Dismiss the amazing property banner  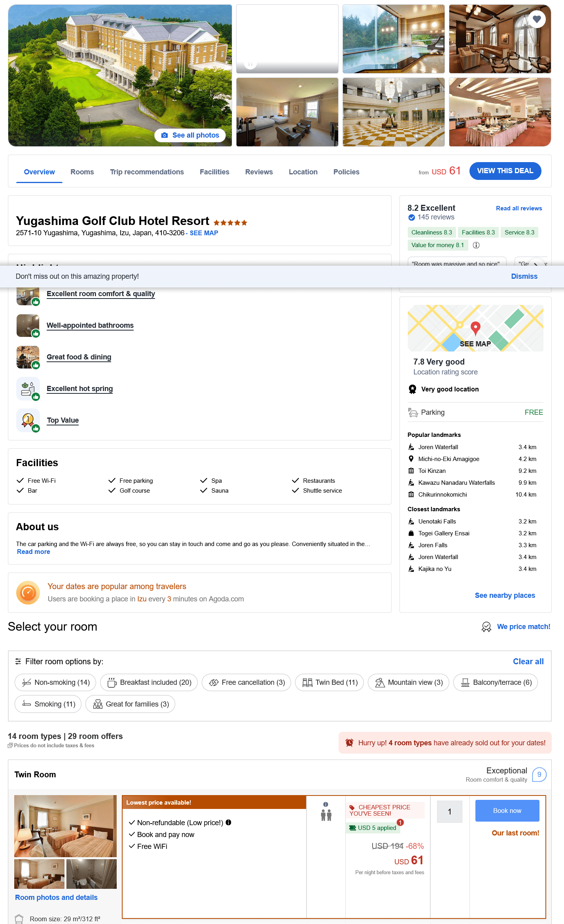[x=524, y=276]
